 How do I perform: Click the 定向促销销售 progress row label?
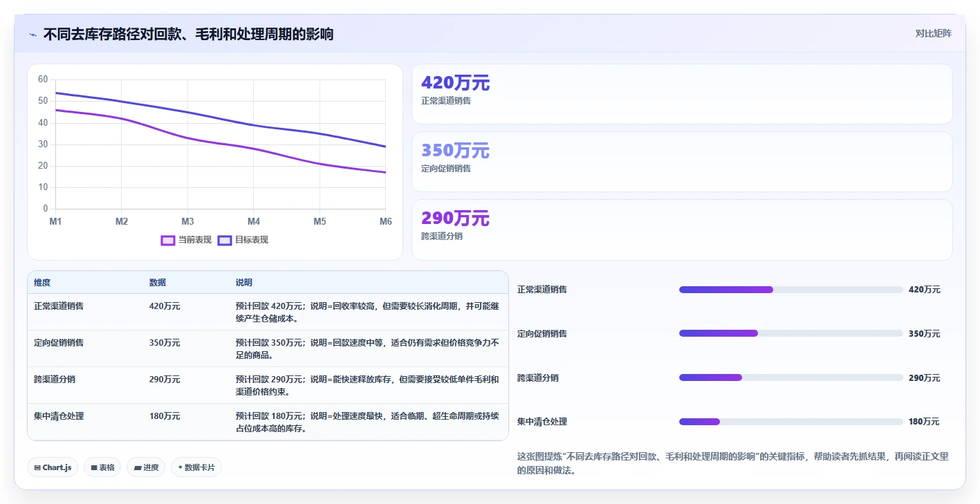click(542, 333)
